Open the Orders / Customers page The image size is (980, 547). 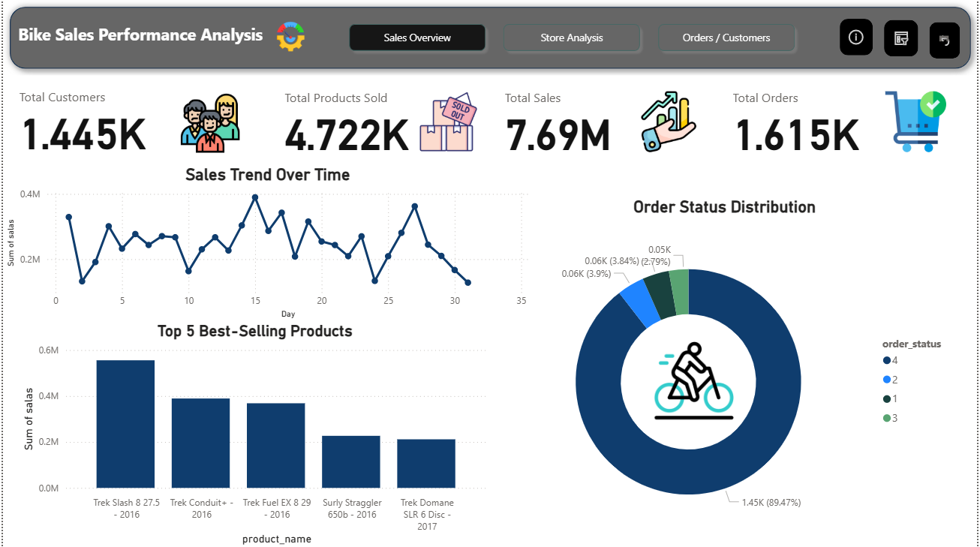tap(726, 38)
